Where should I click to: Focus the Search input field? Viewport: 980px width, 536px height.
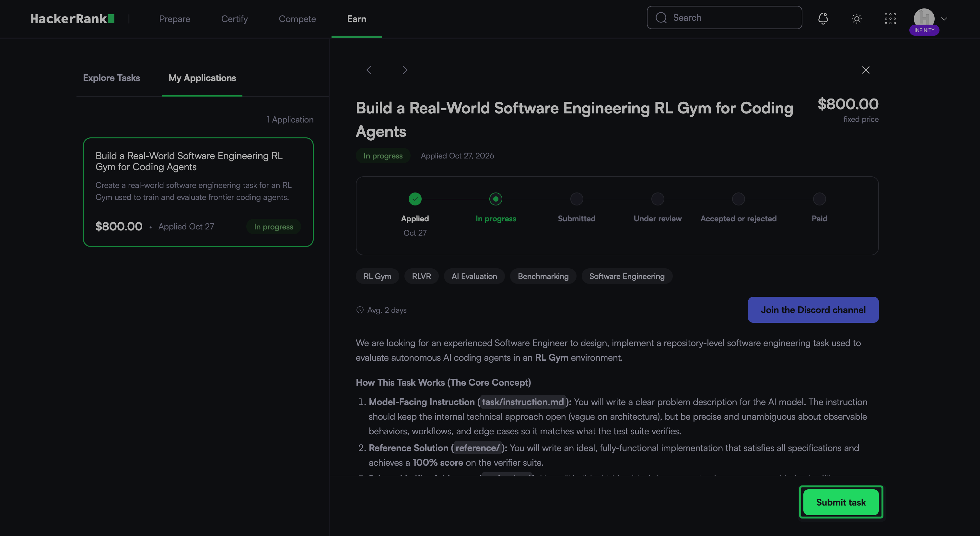(x=724, y=17)
